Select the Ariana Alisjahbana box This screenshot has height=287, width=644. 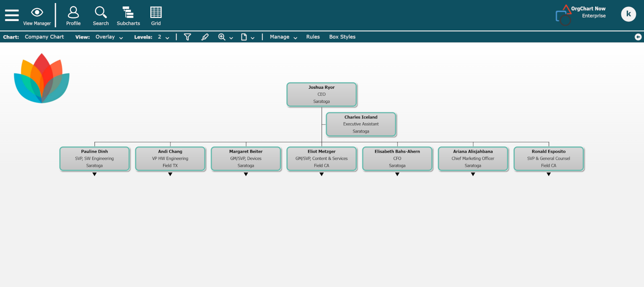(x=473, y=159)
